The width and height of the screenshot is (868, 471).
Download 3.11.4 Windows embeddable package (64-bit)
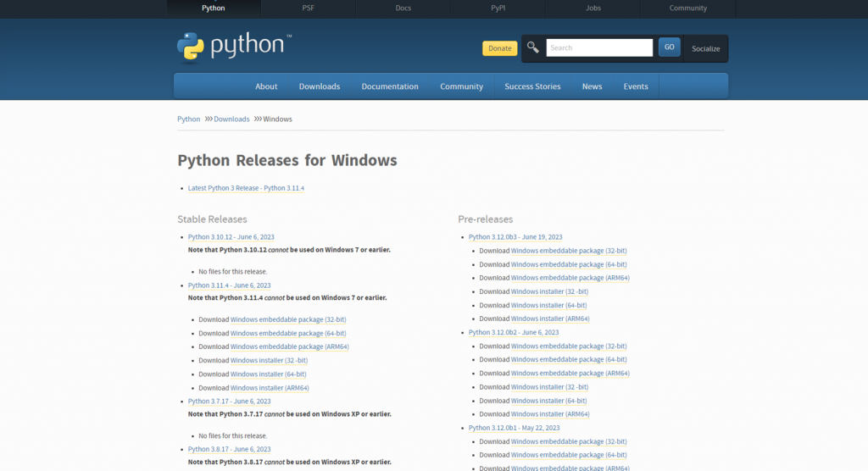tap(288, 333)
